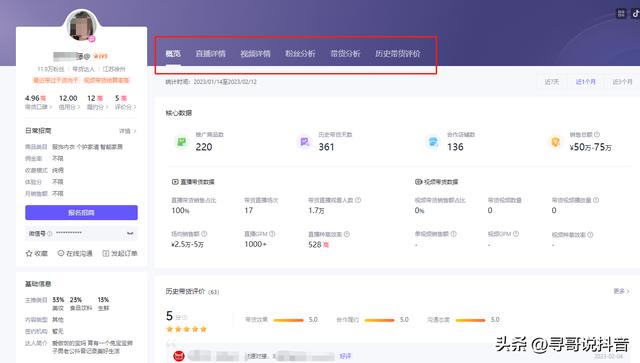Click help icon beside 场均销售额

(x=204, y=234)
